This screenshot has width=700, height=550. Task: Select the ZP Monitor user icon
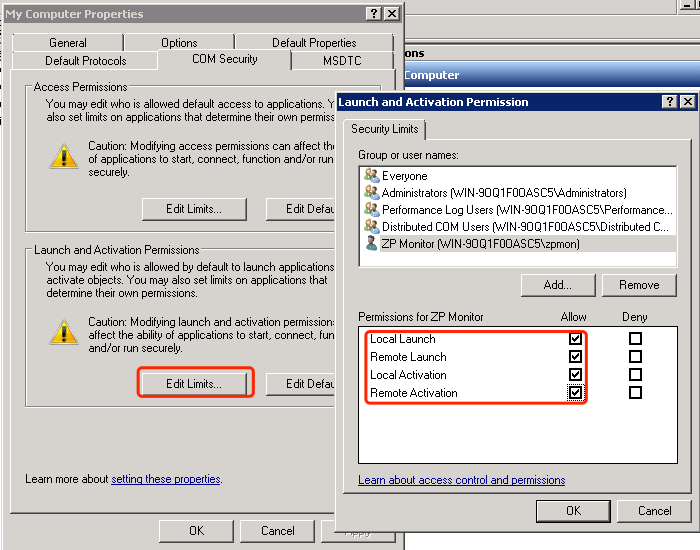click(372, 244)
